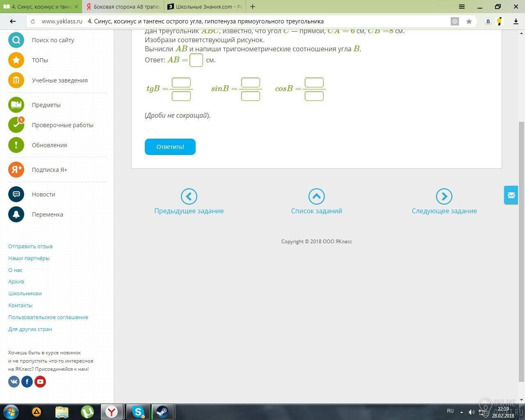This screenshot has height=420, width=525.
Task: Open Проверочные работы checkmark icon
Action: point(16,125)
